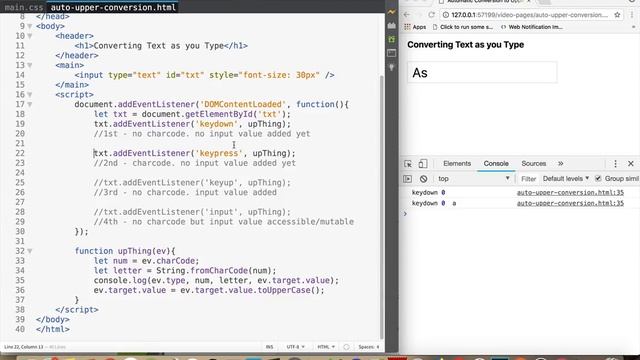Open the Default levels dropdown
Image resolution: width=640 pixels, height=360 pixels.
pos(566,179)
